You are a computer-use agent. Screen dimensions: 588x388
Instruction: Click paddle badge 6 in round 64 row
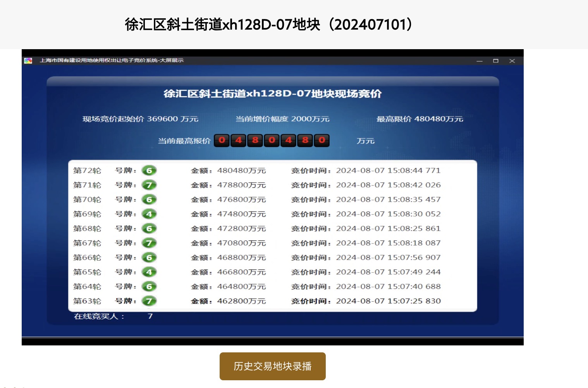click(149, 287)
